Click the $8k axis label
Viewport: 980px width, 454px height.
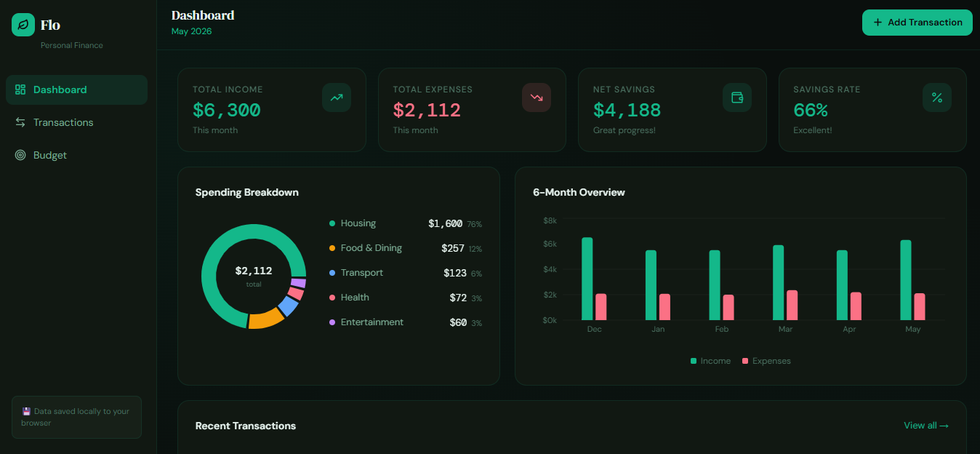point(550,220)
